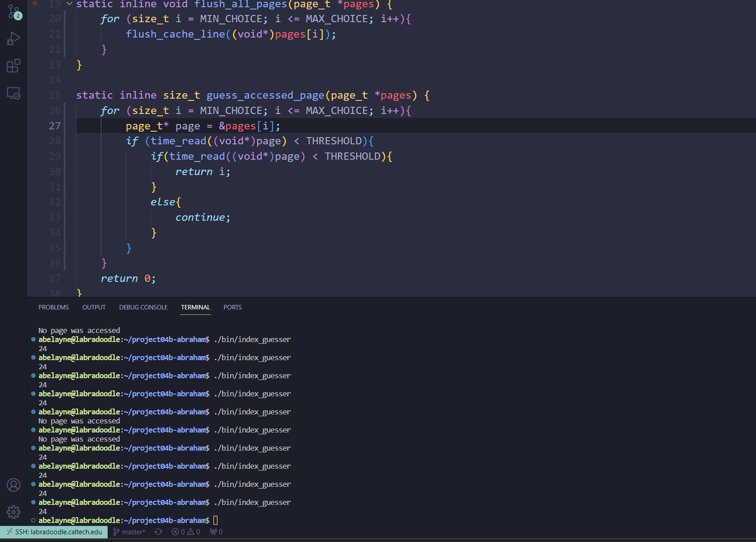Open the PORTS tab
The image size is (756, 542).
(232, 307)
